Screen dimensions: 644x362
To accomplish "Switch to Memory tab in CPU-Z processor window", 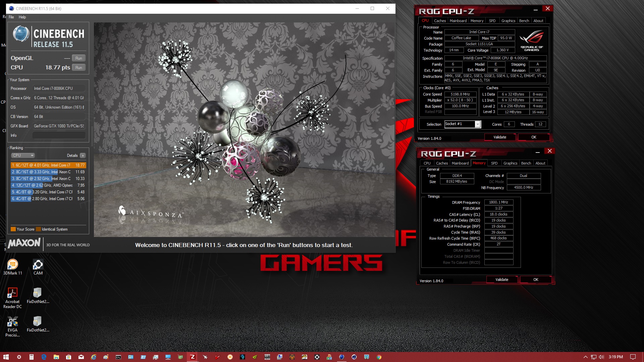I will click(477, 21).
